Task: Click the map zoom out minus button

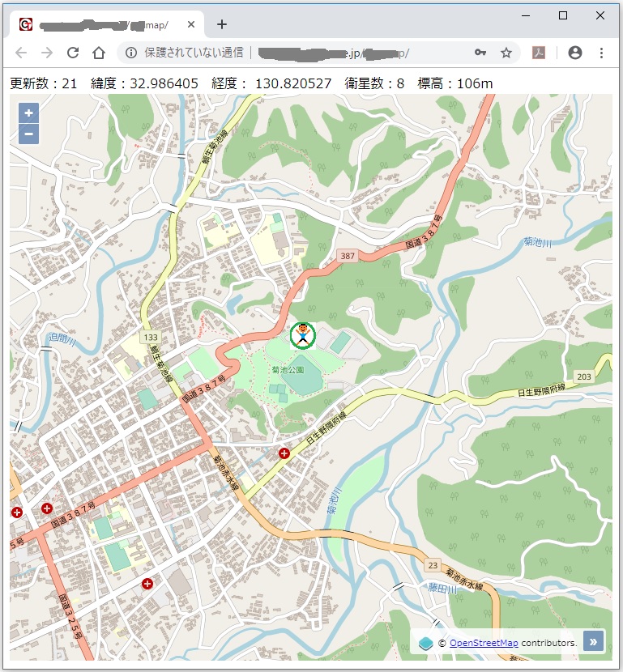Action: coord(28,134)
